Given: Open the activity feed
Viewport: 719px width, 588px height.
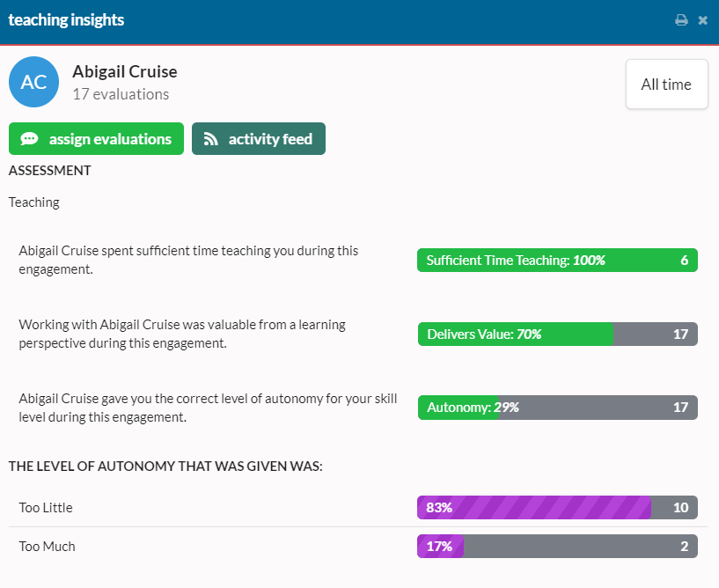Looking at the screenshot, I should 258,138.
